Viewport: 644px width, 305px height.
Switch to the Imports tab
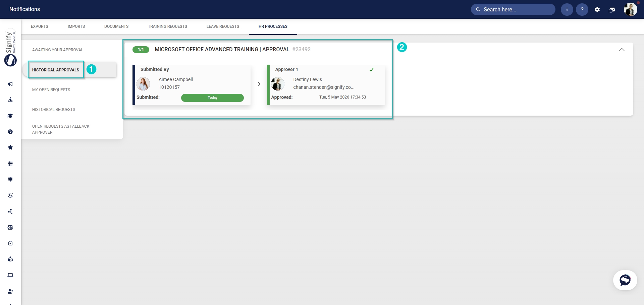[76, 26]
